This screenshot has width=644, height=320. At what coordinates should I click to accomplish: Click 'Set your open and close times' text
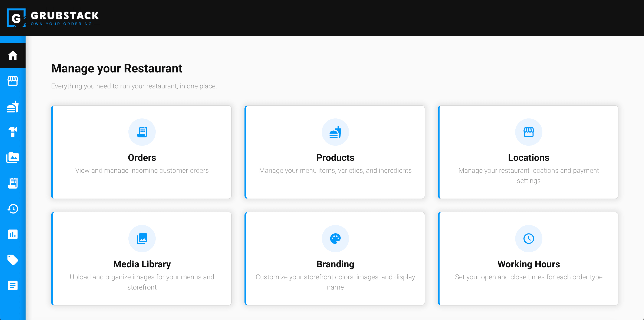529,277
